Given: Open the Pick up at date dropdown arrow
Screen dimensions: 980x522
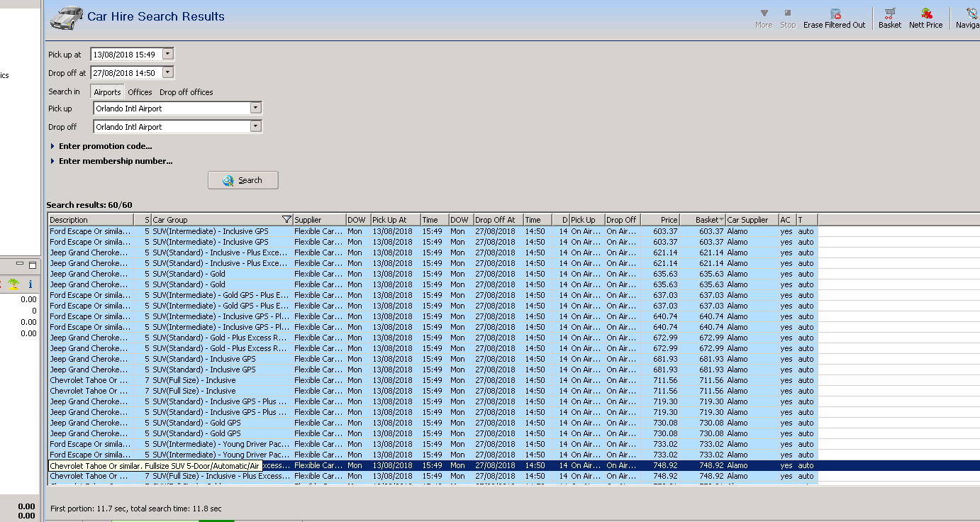Looking at the screenshot, I should click(167, 54).
